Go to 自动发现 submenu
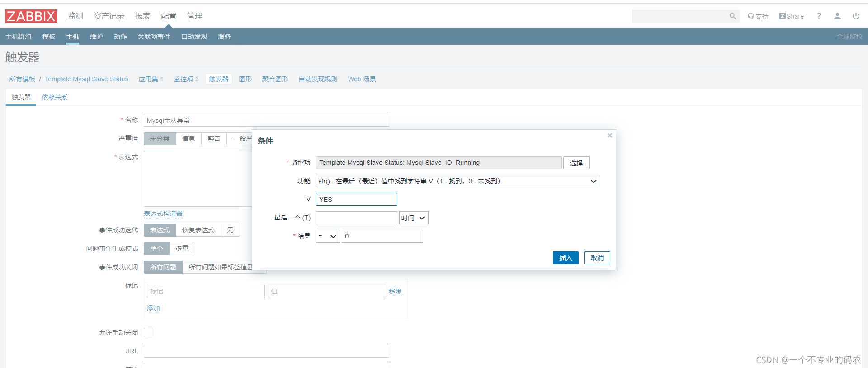Image resolution: width=868 pixels, height=368 pixels. pyautogui.click(x=194, y=37)
